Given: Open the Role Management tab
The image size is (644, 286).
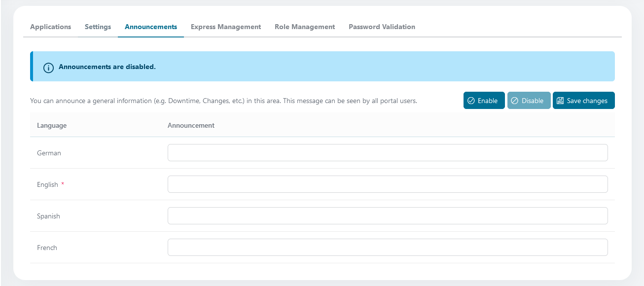Looking at the screenshot, I should tap(305, 27).
